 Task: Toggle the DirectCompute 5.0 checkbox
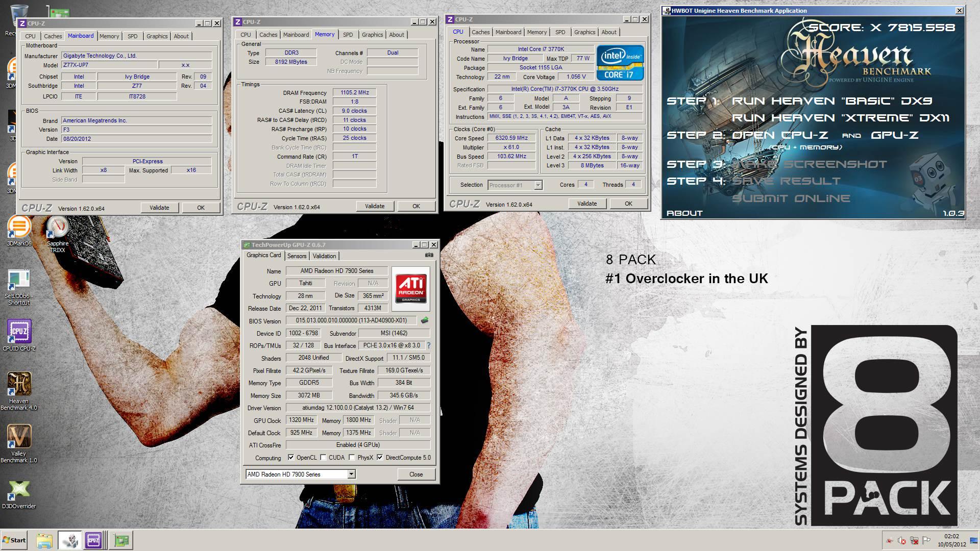pos(380,458)
